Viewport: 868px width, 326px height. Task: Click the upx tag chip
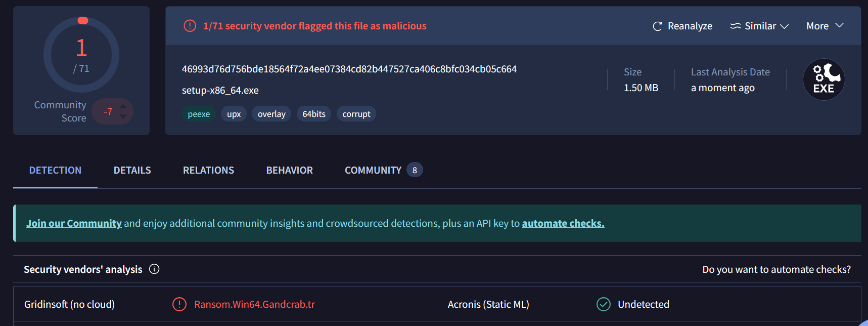(x=234, y=114)
